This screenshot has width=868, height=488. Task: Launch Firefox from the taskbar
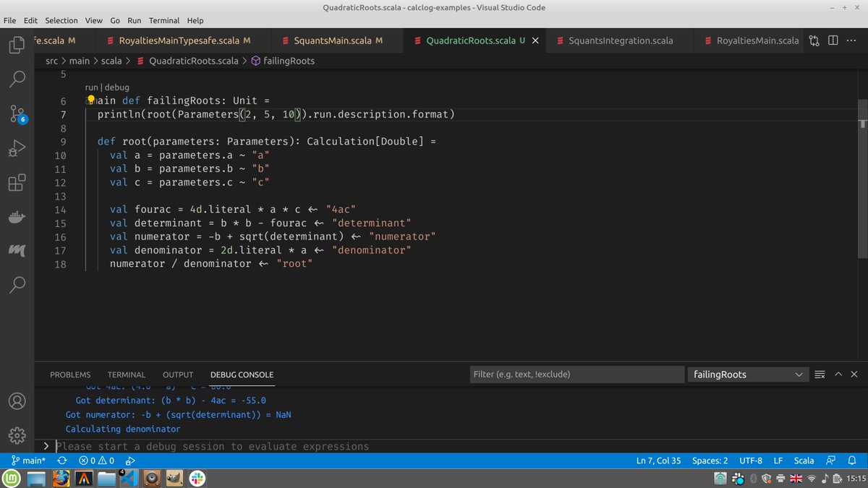point(61,478)
